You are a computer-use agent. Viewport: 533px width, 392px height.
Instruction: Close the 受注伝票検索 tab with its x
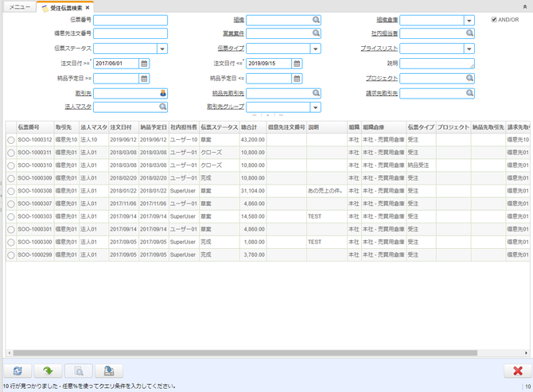tap(88, 7)
